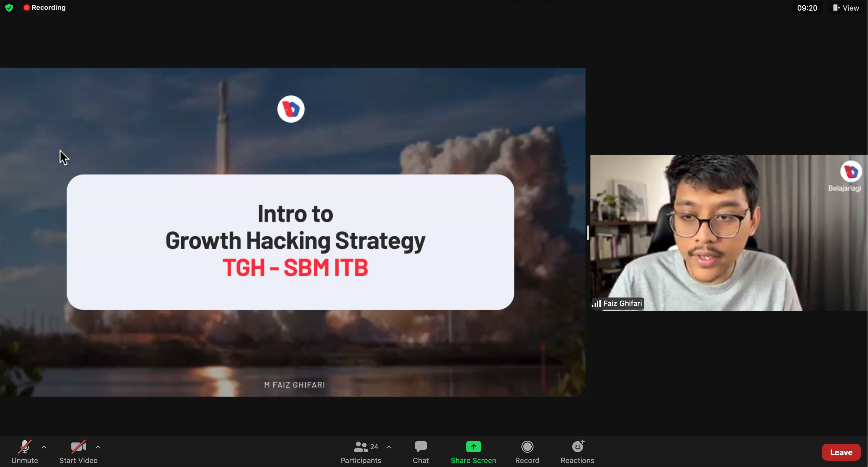Open the Chat panel

coord(421,452)
